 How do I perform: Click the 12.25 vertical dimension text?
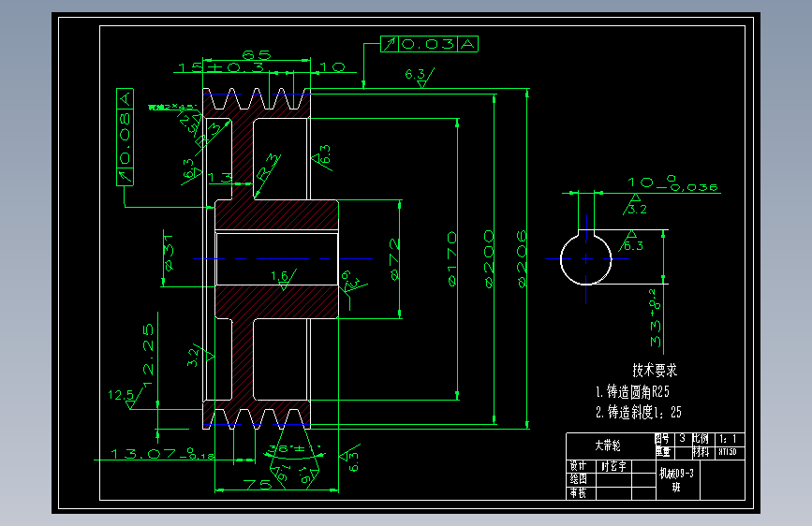pyautogui.click(x=148, y=355)
